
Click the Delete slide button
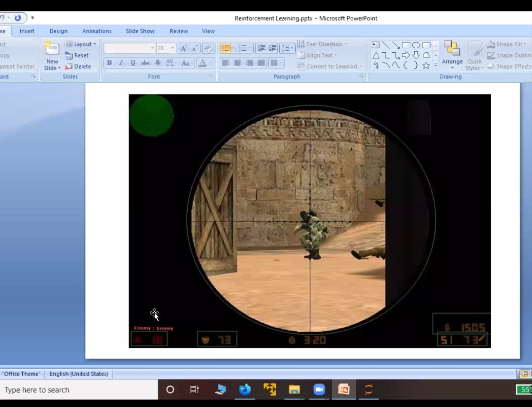point(78,67)
